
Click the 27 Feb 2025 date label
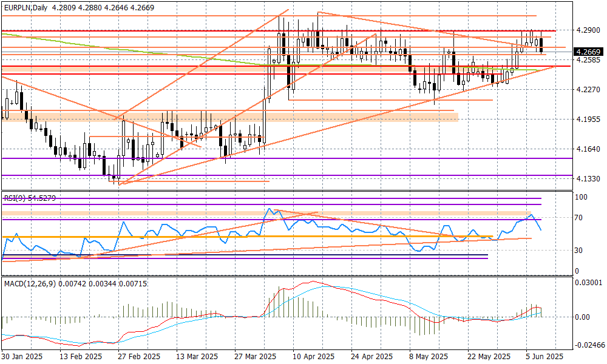pos(140,356)
